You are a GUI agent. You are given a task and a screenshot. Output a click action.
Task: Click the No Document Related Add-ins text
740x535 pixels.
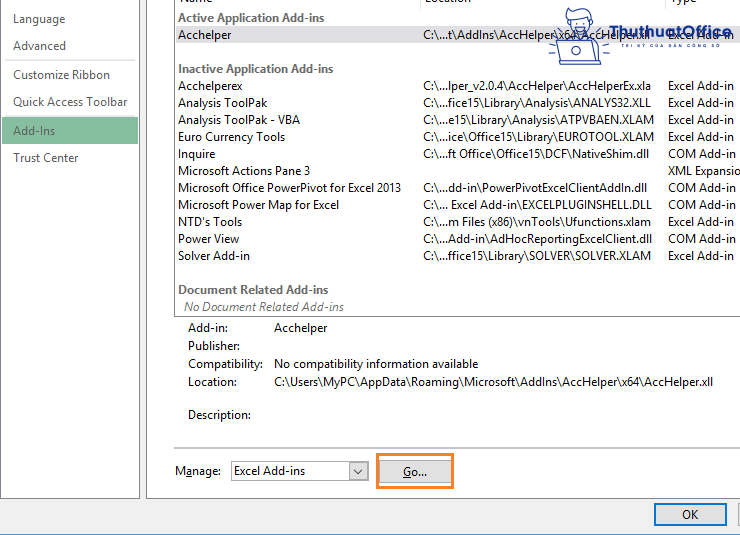click(x=264, y=307)
